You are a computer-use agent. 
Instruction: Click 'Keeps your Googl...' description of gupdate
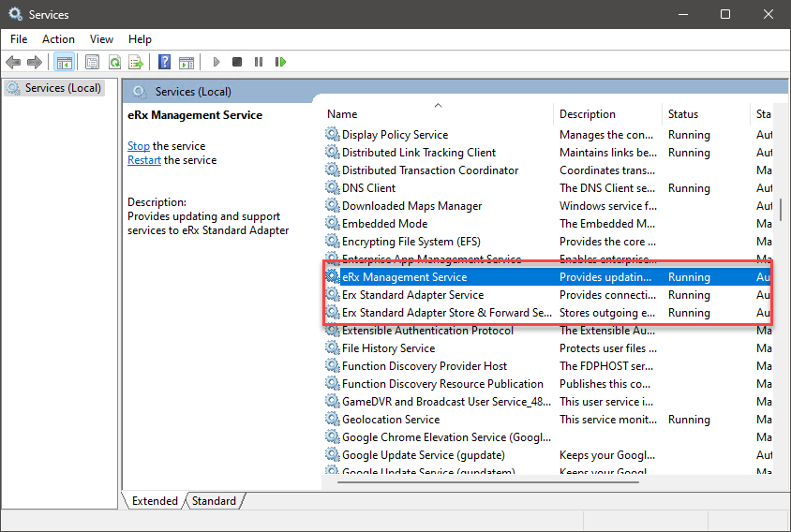coord(607,455)
